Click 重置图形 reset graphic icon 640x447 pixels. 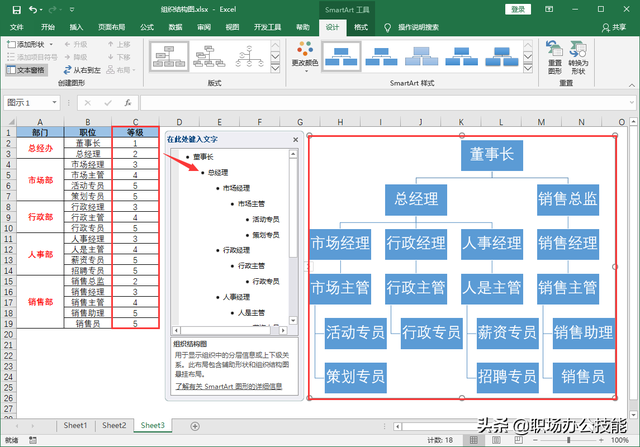(555, 57)
